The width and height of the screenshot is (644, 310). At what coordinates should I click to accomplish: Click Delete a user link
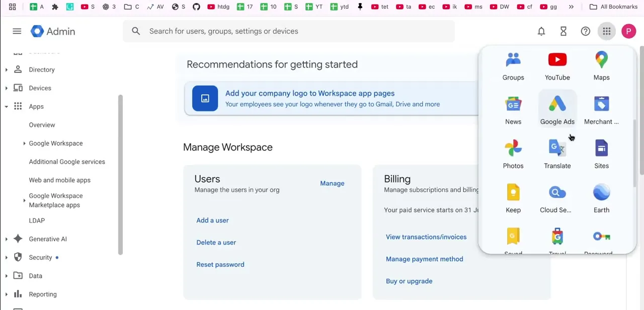[x=216, y=243]
